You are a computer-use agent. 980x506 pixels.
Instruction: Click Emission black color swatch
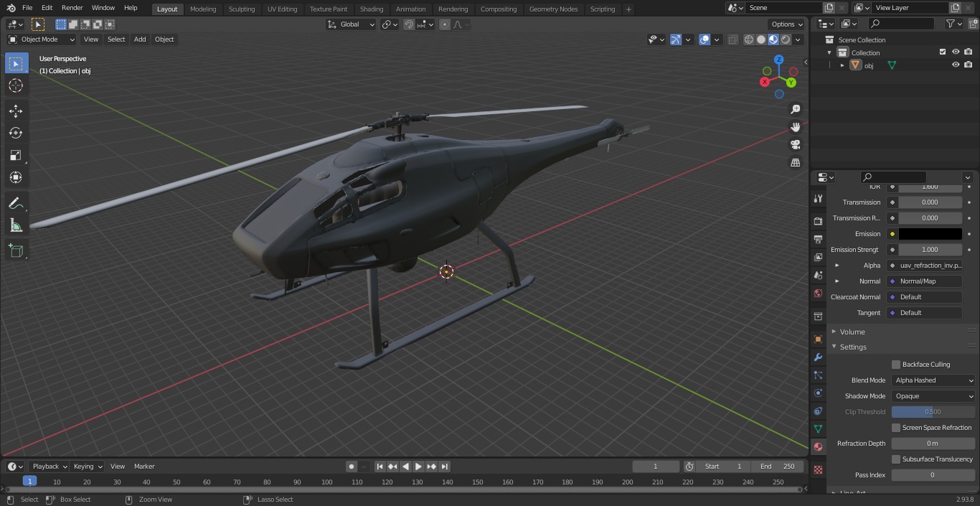pyautogui.click(x=930, y=234)
